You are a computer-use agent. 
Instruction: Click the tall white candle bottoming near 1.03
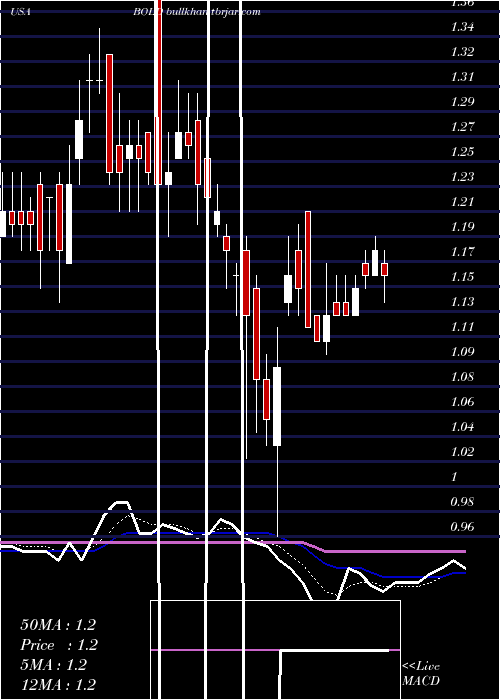click(277, 406)
